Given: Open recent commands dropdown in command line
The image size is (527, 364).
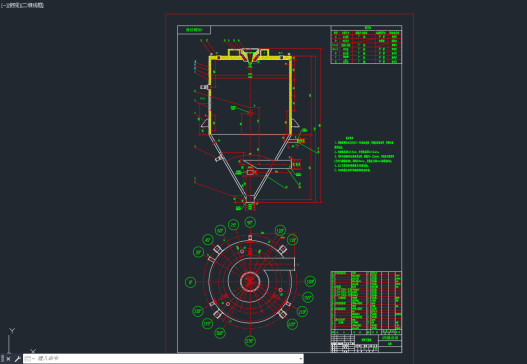Looking at the screenshot, I should (x=29, y=359).
